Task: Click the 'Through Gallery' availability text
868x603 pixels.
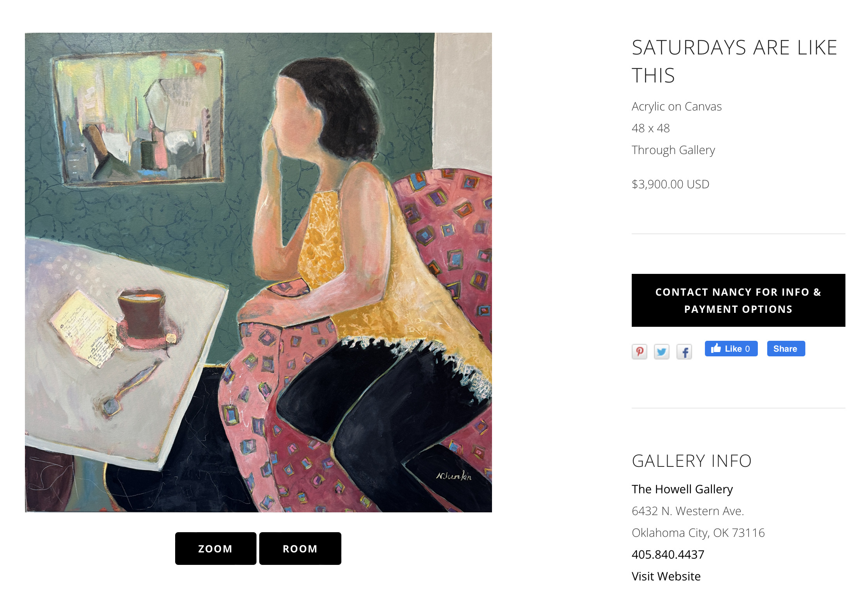Action: (673, 150)
